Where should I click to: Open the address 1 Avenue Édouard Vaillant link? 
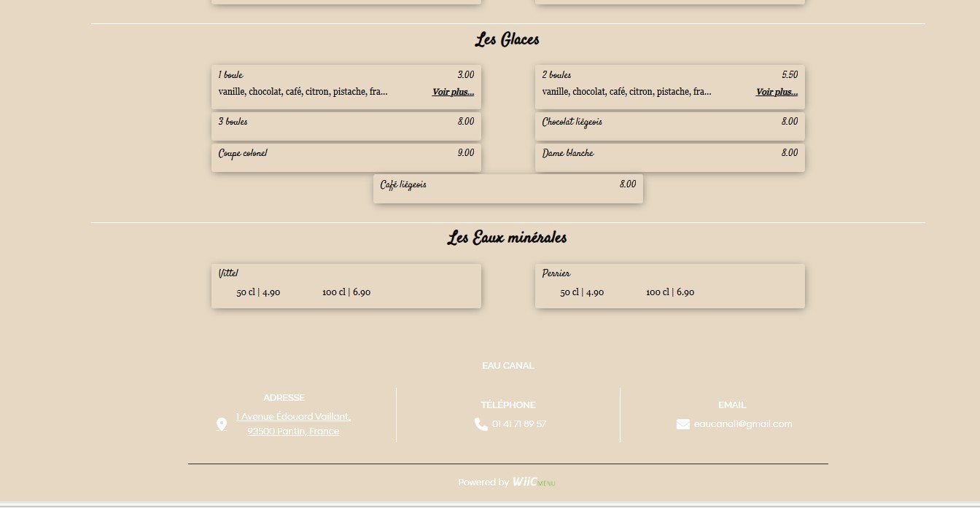(293, 417)
